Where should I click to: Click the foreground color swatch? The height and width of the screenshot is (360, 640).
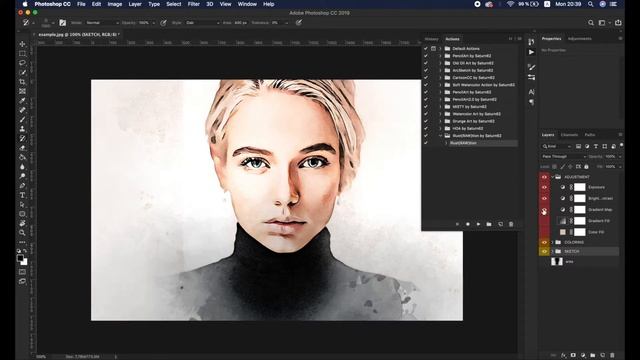point(20,258)
